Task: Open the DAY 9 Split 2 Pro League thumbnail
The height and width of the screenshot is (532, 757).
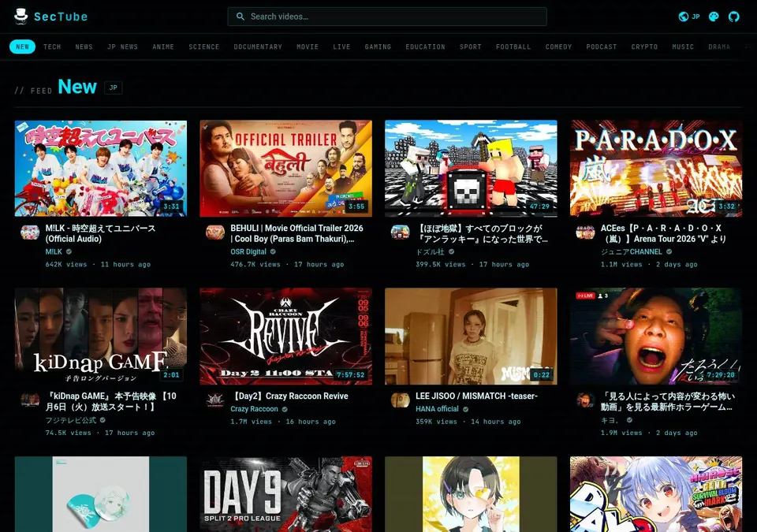Action: 285,494
